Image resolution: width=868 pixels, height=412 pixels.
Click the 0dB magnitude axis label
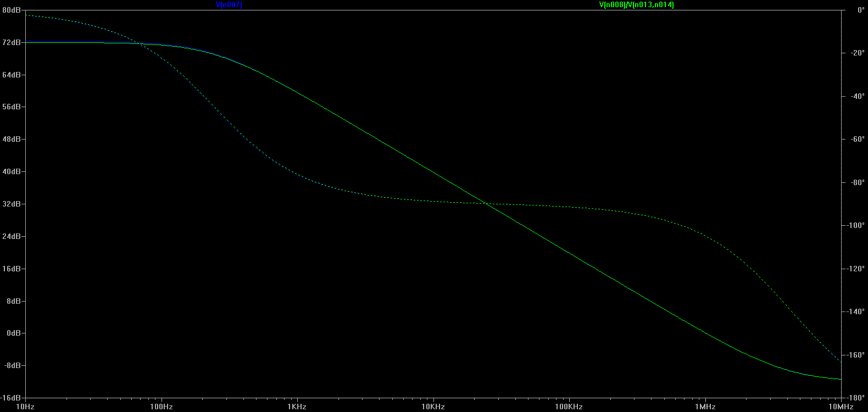14,333
